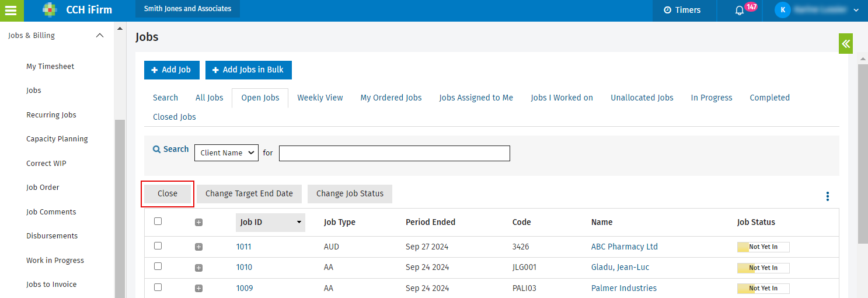This screenshot has width=868, height=298.
Task: Switch to the Weekly View tab
Action: 320,98
